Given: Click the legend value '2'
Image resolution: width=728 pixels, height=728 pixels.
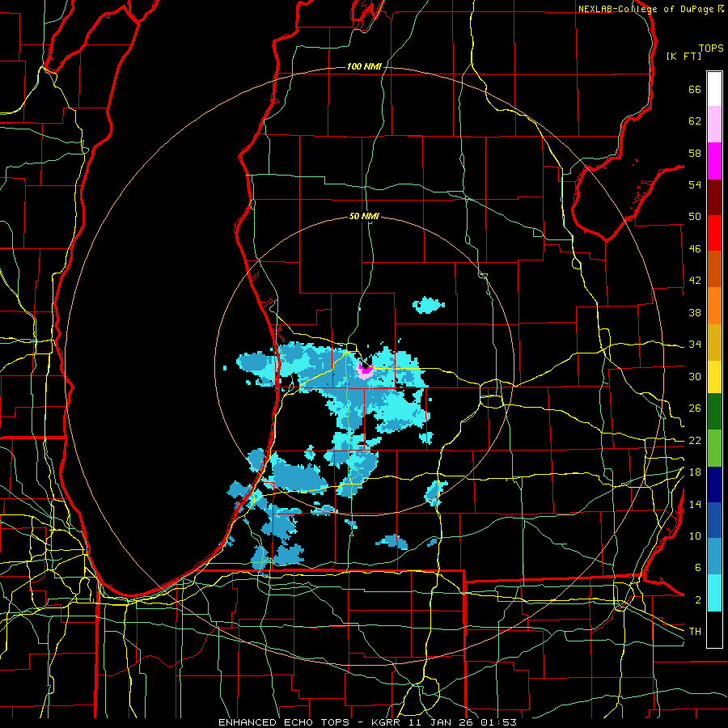Looking at the screenshot, I should (697, 600).
